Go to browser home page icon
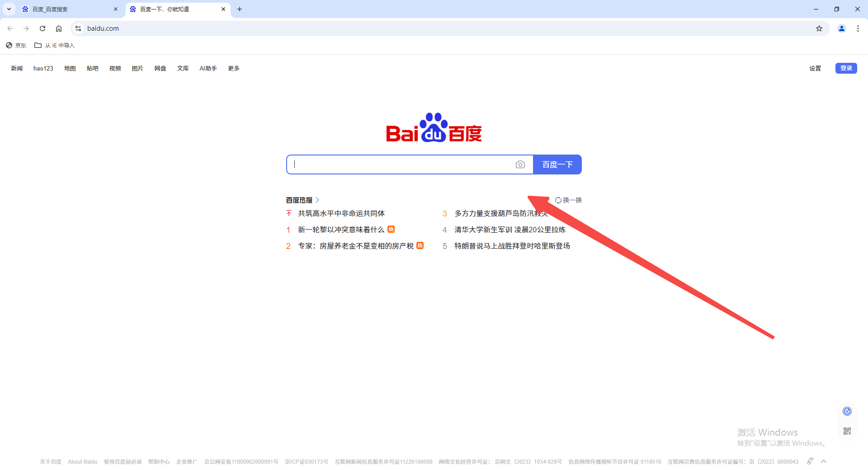Image resolution: width=868 pixels, height=470 pixels. (x=59, y=28)
